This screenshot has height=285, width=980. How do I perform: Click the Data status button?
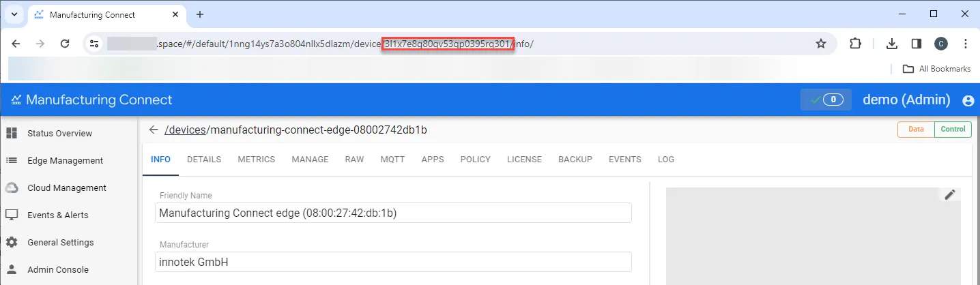[916, 130]
